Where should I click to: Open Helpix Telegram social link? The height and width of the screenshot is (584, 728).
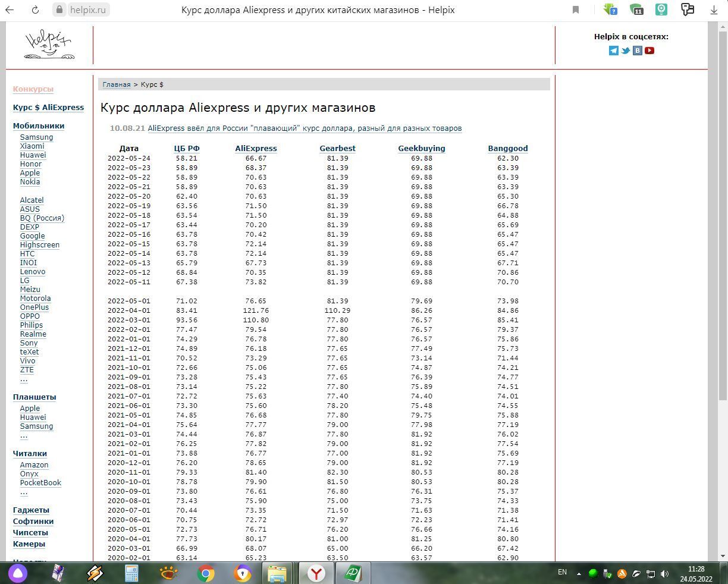click(614, 51)
